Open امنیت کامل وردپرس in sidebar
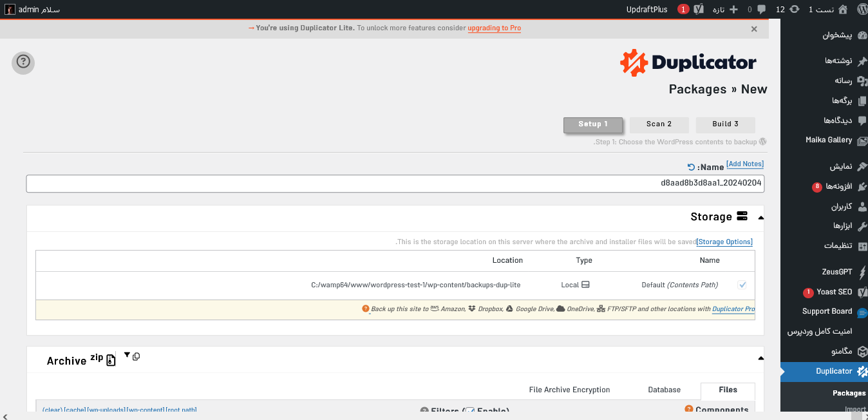 coord(824,331)
